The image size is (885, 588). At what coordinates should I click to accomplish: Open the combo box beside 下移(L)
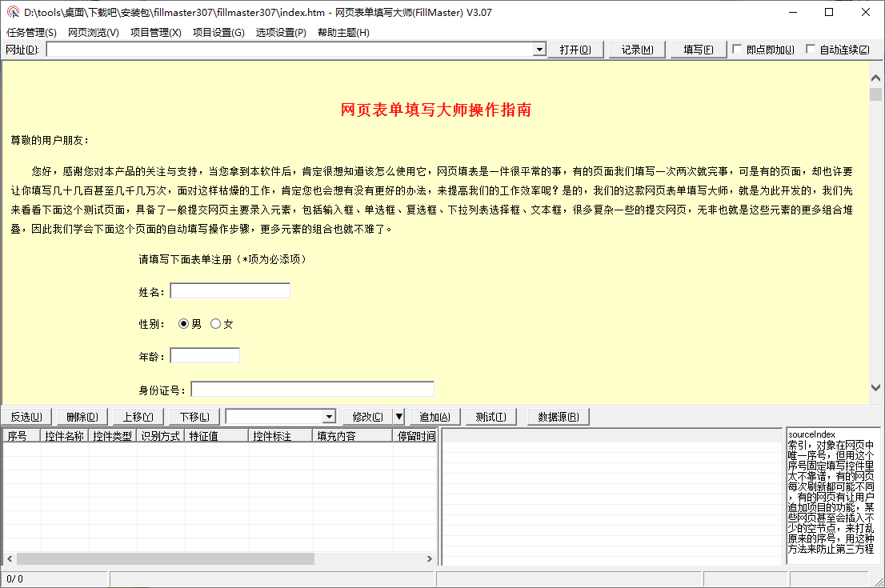point(329,417)
